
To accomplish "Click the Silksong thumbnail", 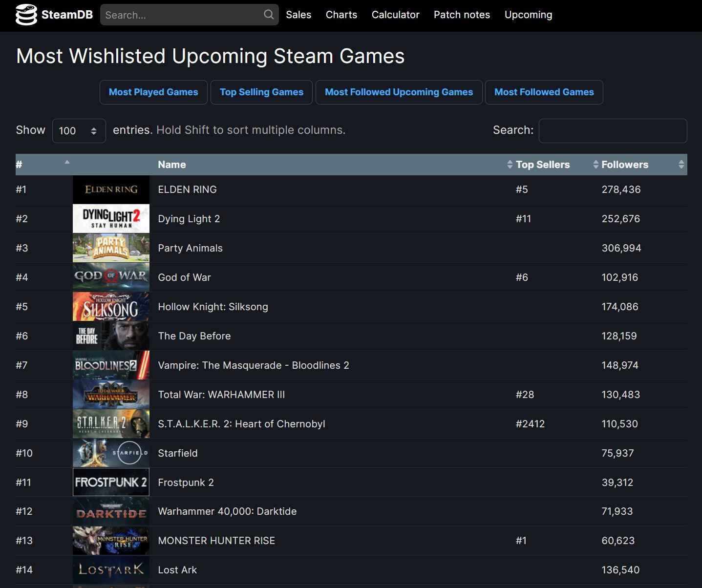I will 111,307.
